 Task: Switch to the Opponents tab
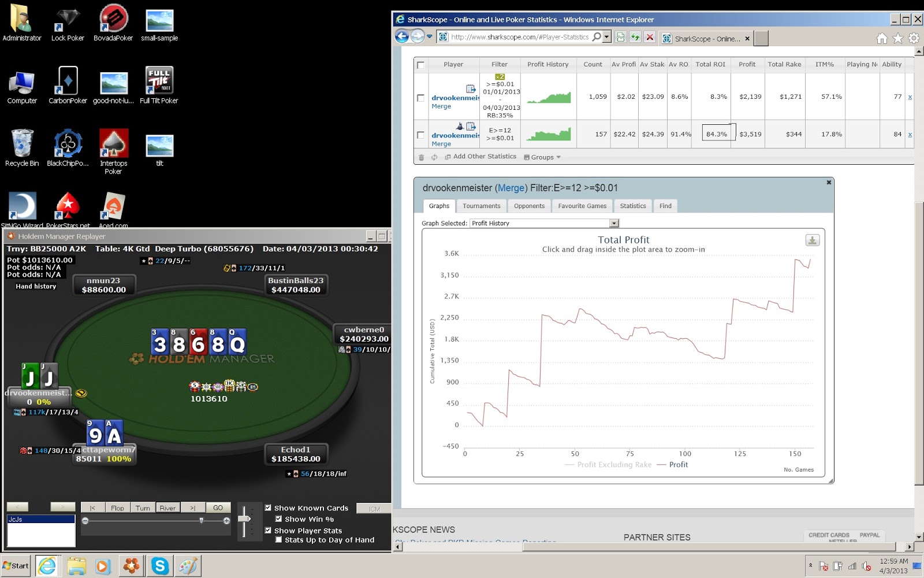click(x=529, y=206)
